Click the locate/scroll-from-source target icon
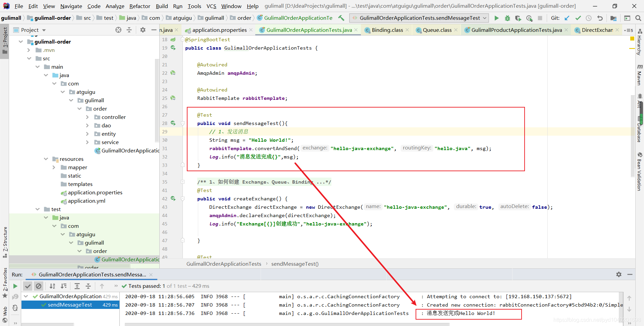The height and width of the screenshot is (326, 644). 118,30
